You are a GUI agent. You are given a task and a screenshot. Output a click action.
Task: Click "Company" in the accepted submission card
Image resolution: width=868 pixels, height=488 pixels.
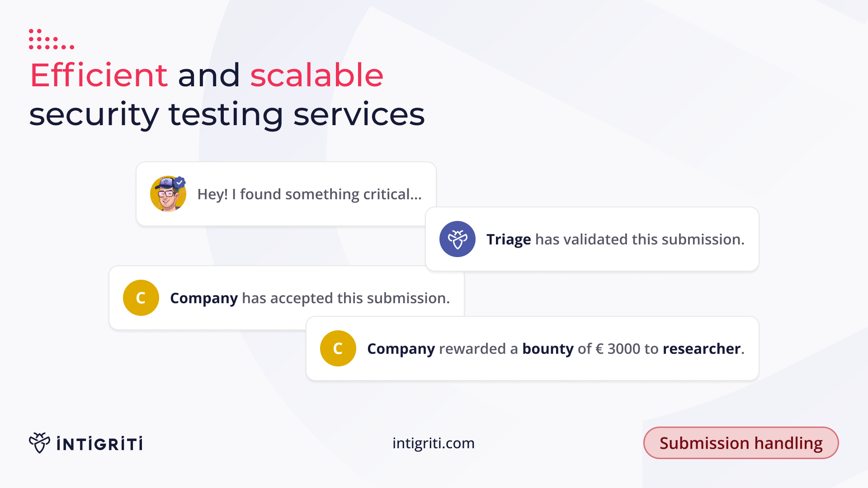pos(203,298)
